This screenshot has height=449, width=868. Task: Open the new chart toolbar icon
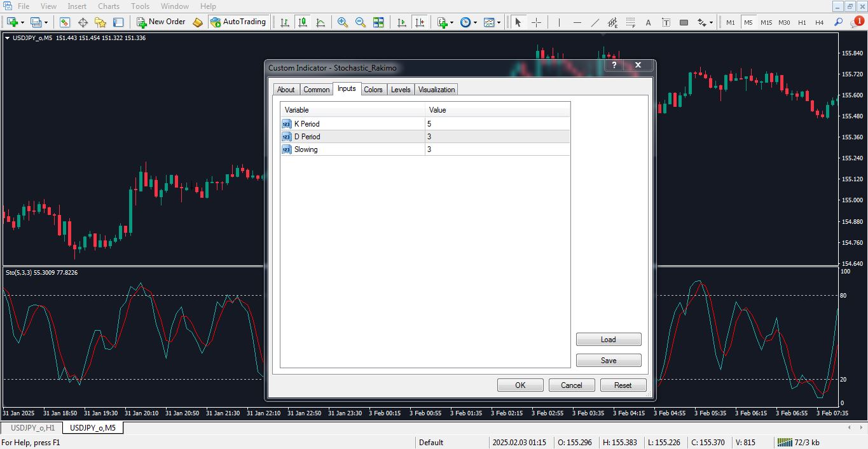point(11,22)
